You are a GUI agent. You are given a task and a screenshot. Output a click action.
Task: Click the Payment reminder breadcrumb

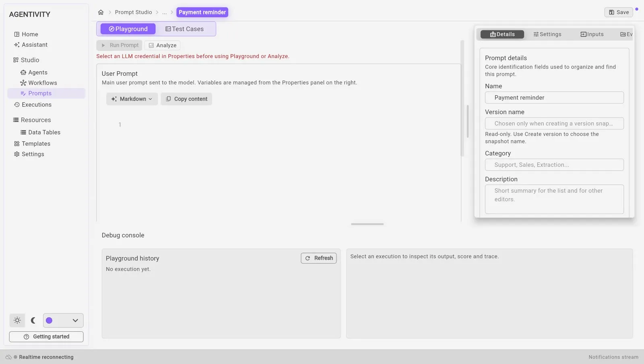tap(202, 12)
